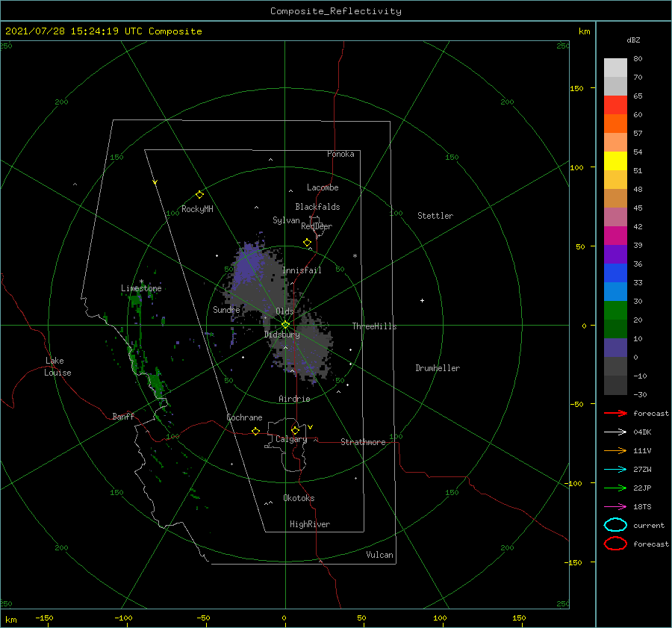Image resolution: width=672 pixels, height=628 pixels.
Task: Click the HighRiver label
Action: [x=310, y=524]
